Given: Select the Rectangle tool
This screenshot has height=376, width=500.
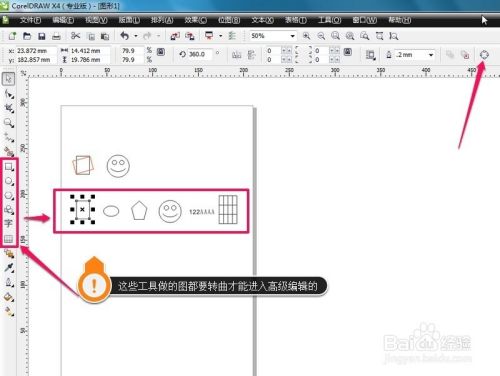Looking at the screenshot, I should point(9,166).
